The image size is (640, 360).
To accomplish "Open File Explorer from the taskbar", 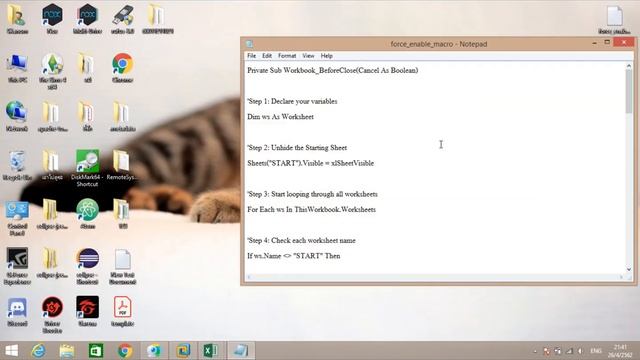I will point(67,351).
